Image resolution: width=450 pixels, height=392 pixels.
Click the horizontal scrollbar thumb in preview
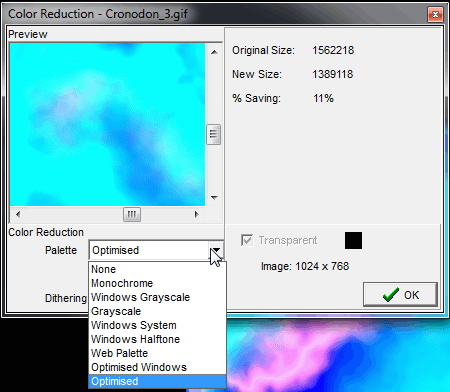[x=132, y=214]
